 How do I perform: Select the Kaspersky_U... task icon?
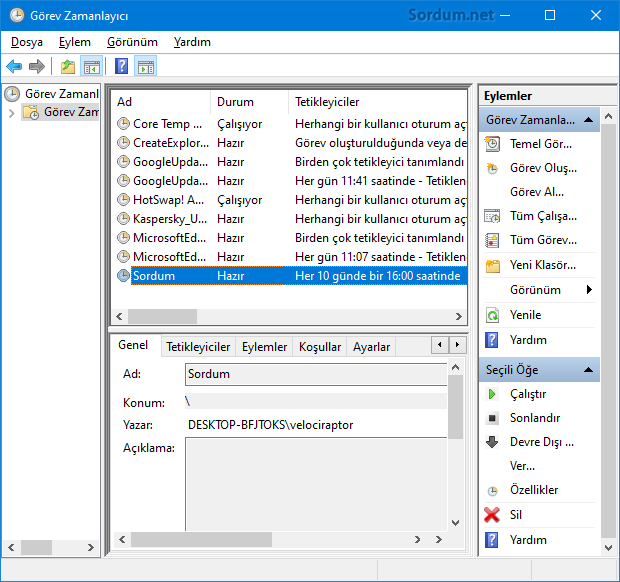coord(123,219)
